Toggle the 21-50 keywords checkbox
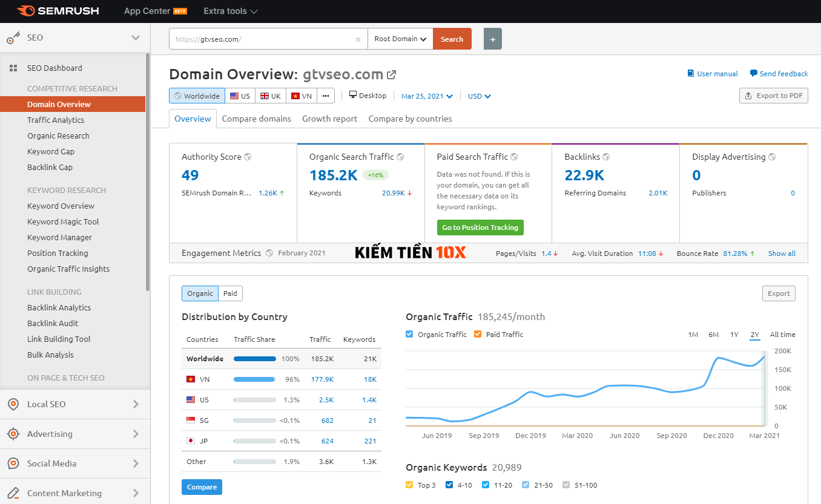 click(x=525, y=485)
